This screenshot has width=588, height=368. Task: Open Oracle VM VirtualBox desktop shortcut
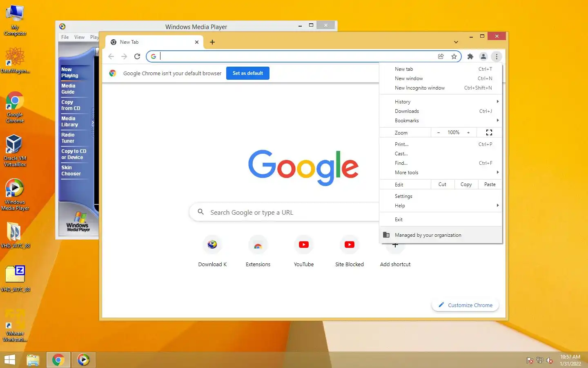(15, 150)
